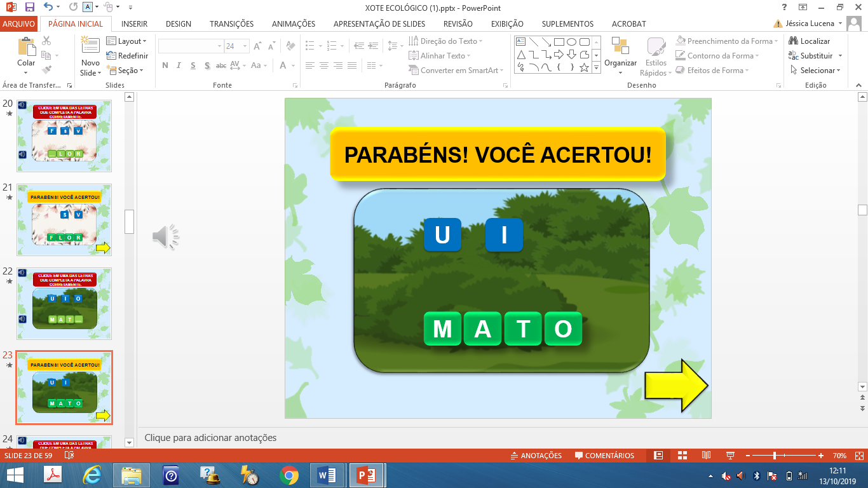The image size is (868, 488).
Task: Switch to slide sorter view
Action: point(682,456)
